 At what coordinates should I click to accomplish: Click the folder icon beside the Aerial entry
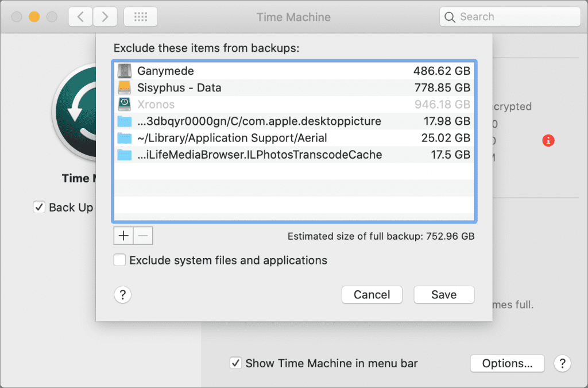pyautogui.click(x=123, y=138)
